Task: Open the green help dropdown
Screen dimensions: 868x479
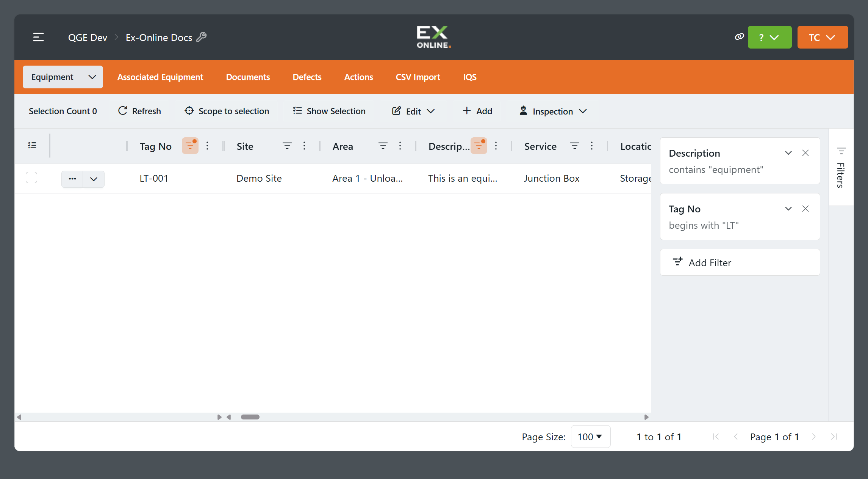Action: pyautogui.click(x=769, y=37)
